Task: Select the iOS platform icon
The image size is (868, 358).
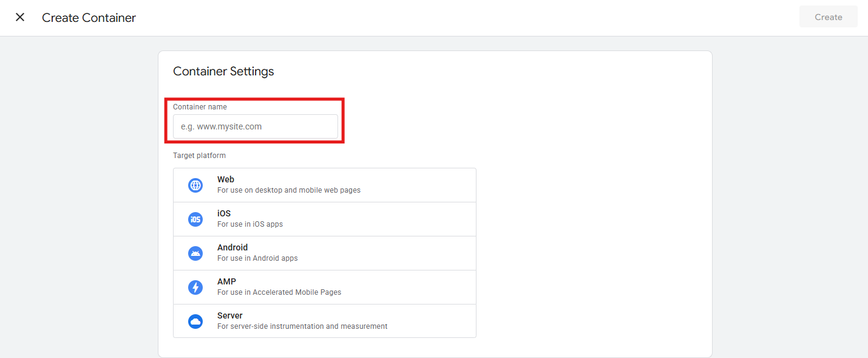Action: click(195, 219)
